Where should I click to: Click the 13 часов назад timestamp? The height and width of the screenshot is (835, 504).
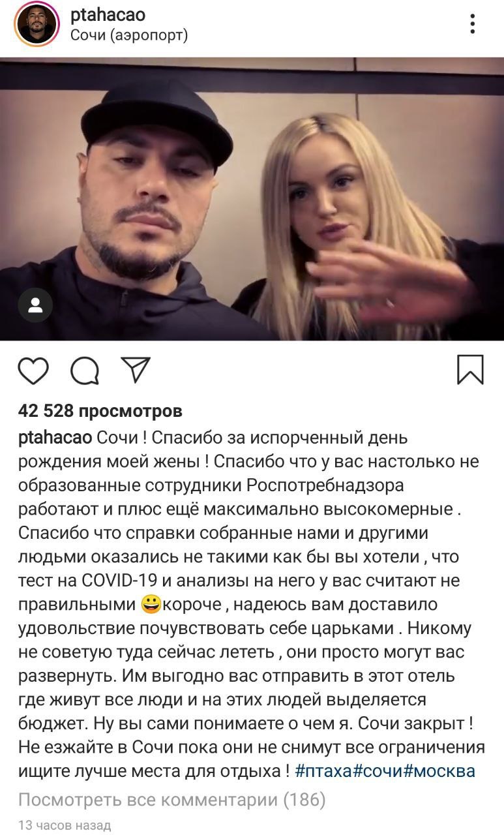coord(65,825)
